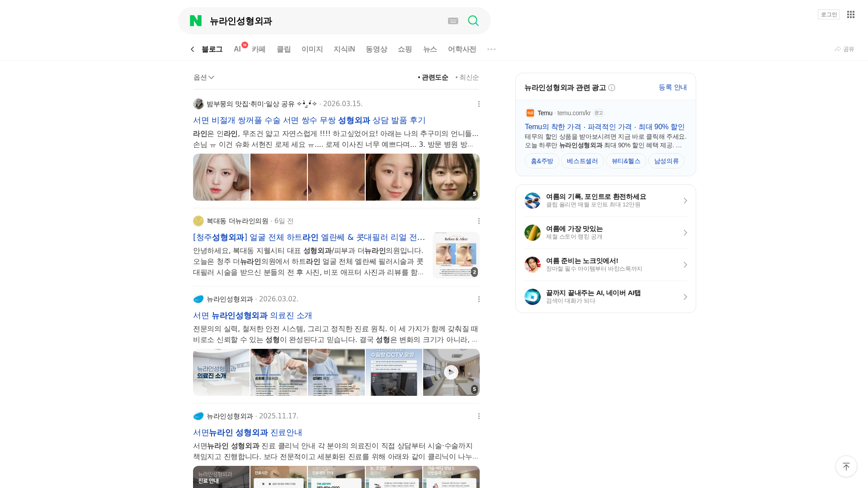Click the 복대동 더뉴라인의원 blog name
The height and width of the screenshot is (488, 868).
click(x=237, y=221)
